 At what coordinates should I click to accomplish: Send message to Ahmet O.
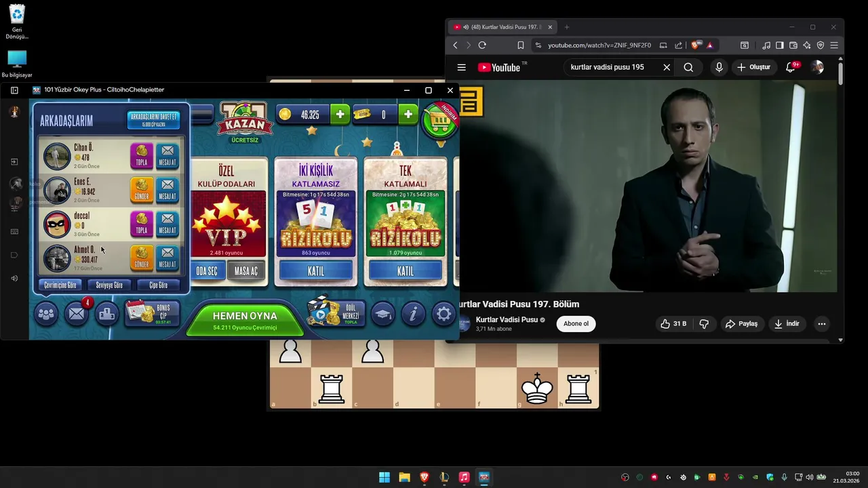167,258
